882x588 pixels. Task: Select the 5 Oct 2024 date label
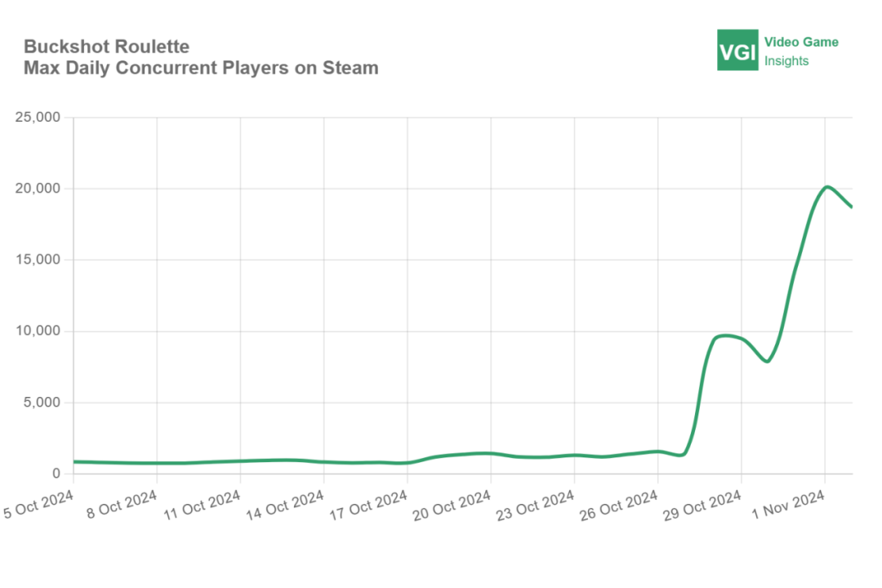pos(39,504)
